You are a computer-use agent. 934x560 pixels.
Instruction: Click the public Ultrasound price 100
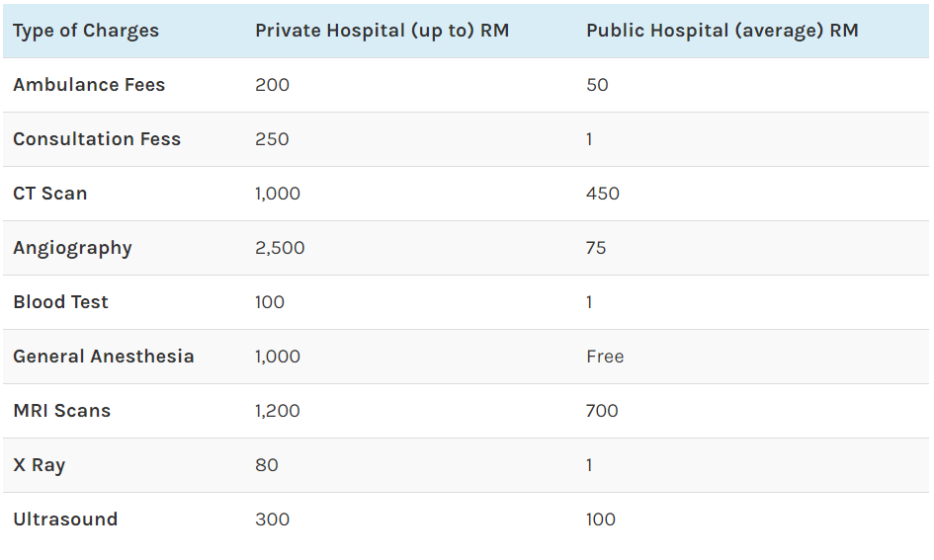pos(601,520)
